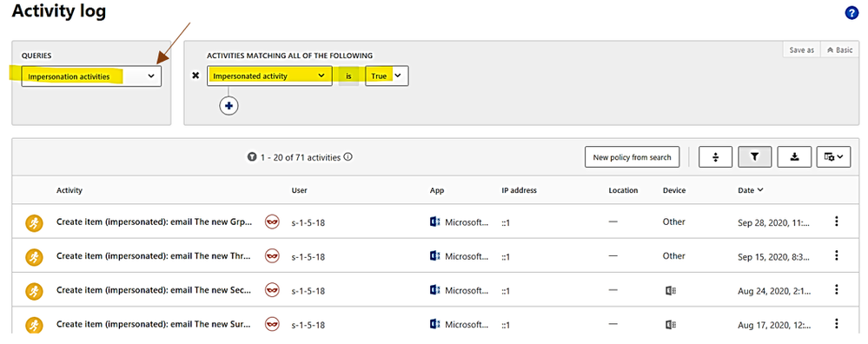Change the True value dropdown
This screenshot has height=344, width=868.
(387, 76)
